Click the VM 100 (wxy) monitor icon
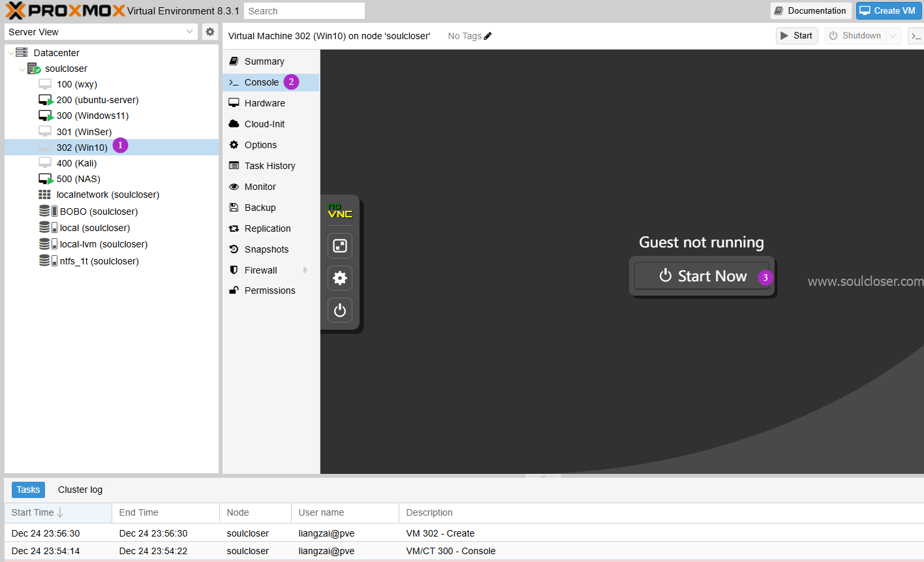 pyautogui.click(x=45, y=84)
